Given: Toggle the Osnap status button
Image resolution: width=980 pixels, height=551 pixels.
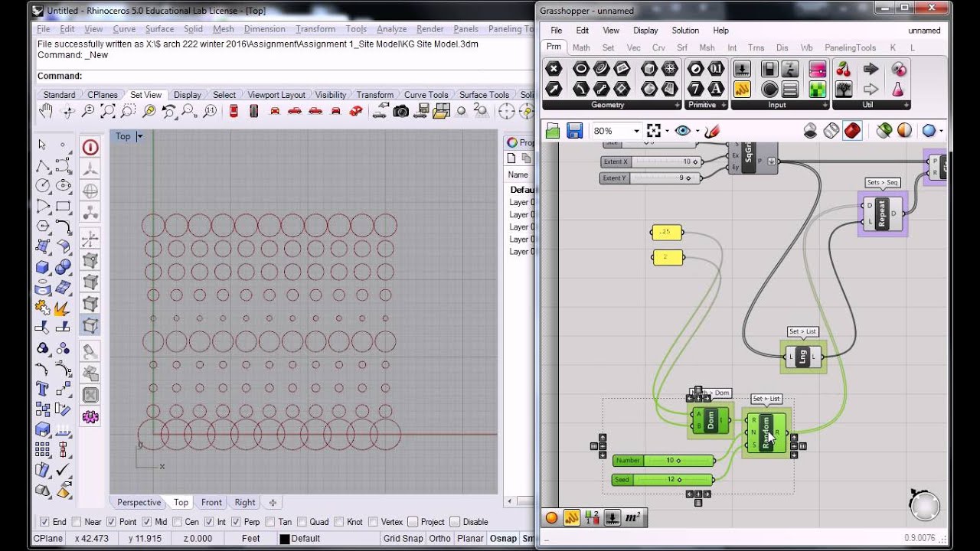Looking at the screenshot, I should 504,539.
